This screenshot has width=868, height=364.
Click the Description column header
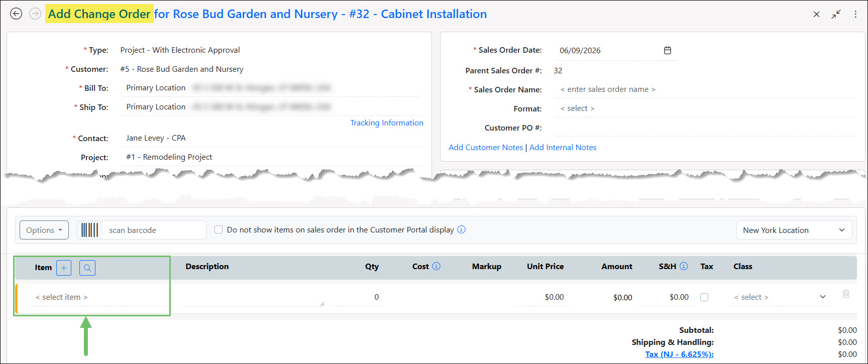click(207, 267)
